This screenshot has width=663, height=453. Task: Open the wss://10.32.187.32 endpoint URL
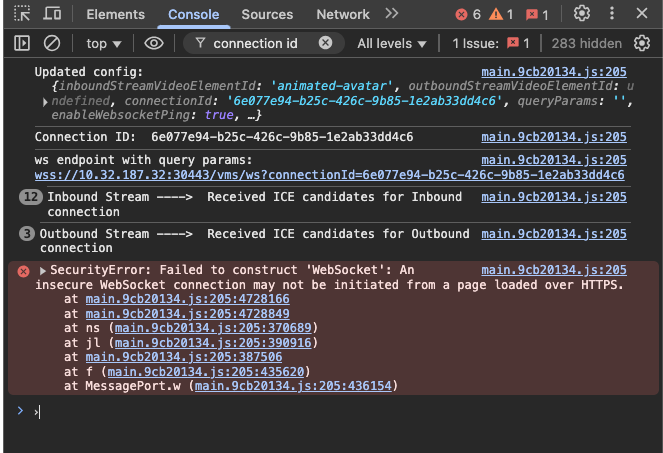tap(329, 175)
